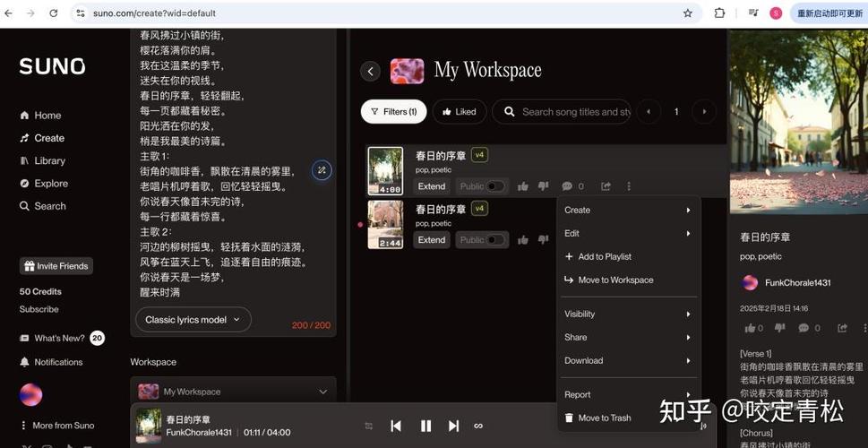Image resolution: width=868 pixels, height=448 pixels.
Task: Choose Move to Workspace in context menu
Action: pos(628,280)
